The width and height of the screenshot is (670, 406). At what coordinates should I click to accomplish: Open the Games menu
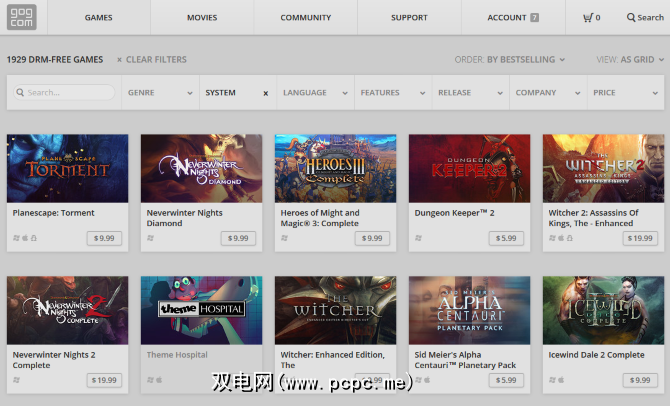[99, 18]
